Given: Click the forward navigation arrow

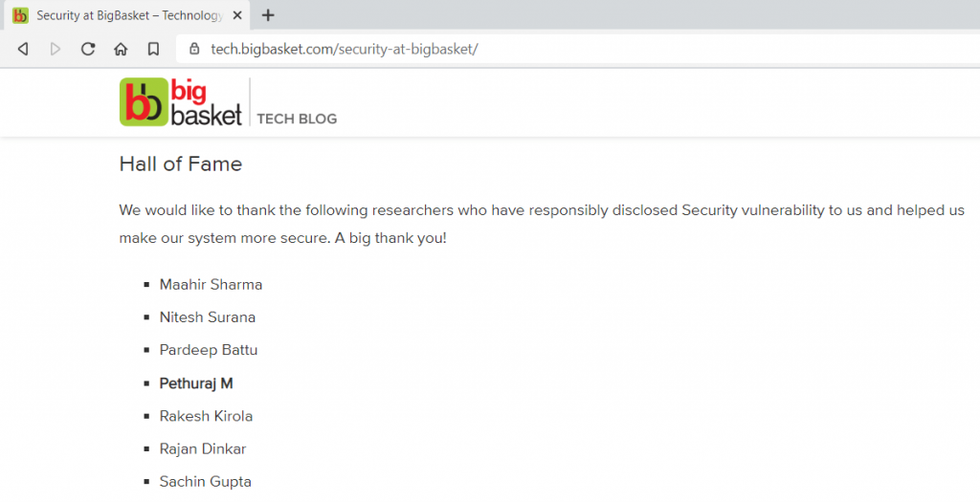Looking at the screenshot, I should tap(56, 49).
